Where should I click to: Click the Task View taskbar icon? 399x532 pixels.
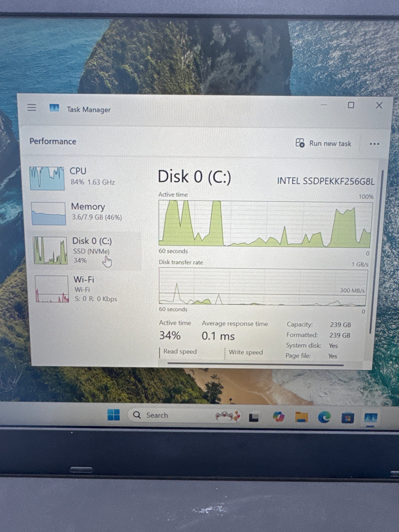[254, 418]
